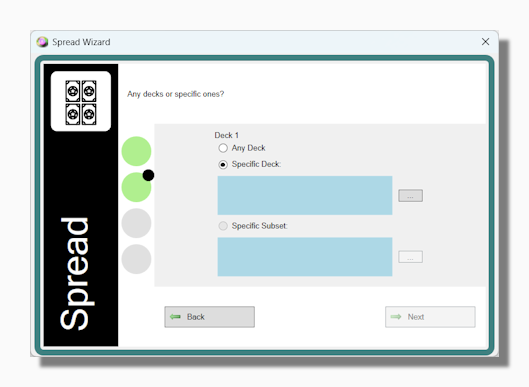Advance with the Next button

tap(430, 317)
